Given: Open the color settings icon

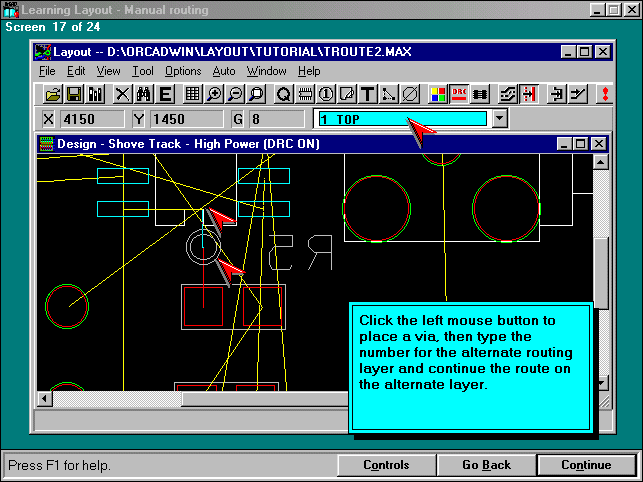Looking at the screenshot, I should [x=438, y=94].
